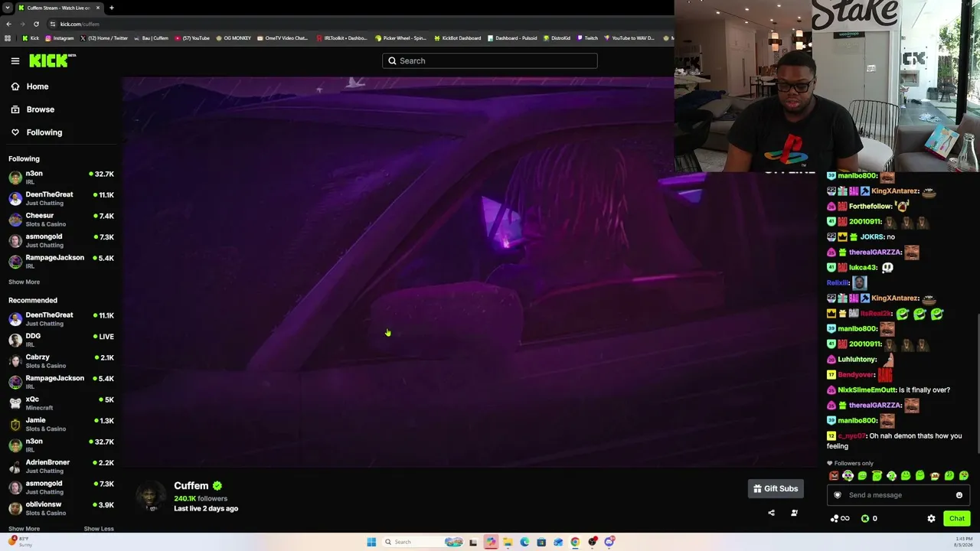Screen dimensions: 980x551
Task: Click the Kick search field
Action: click(490, 60)
